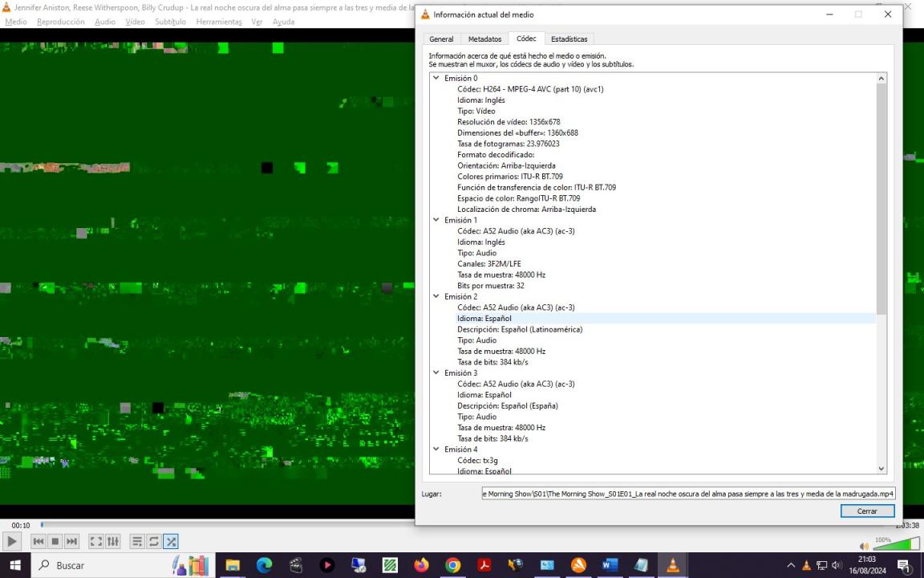924x578 pixels.
Task: Switch to the Estadísticas tab
Action: [x=569, y=39]
